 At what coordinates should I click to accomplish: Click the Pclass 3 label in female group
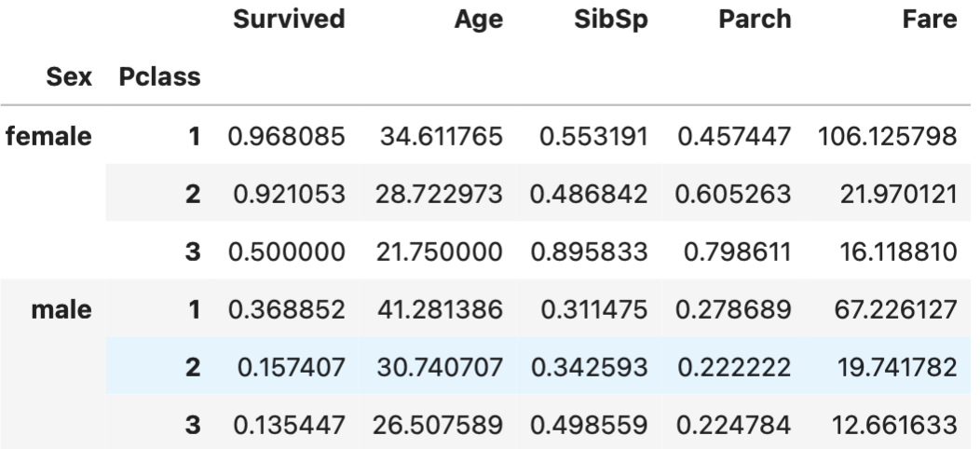pyautogui.click(x=194, y=251)
